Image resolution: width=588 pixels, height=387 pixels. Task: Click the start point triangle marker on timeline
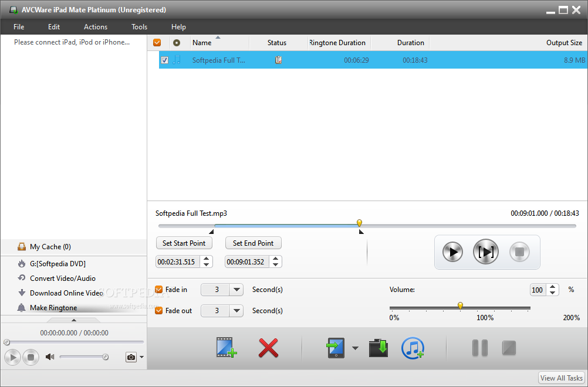tap(211, 232)
